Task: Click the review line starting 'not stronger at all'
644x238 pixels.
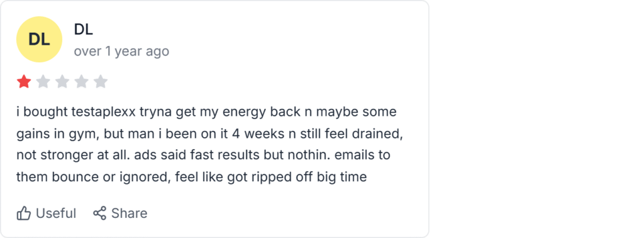Action: tap(203, 156)
